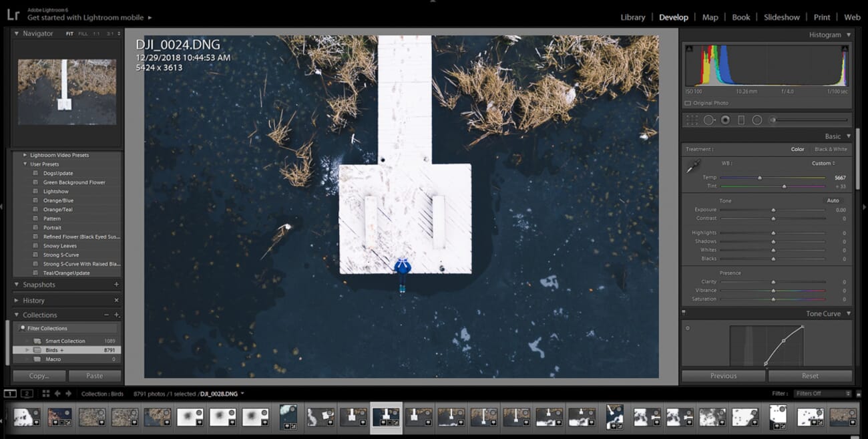
Task: Select the Spot Removal tool
Action: point(708,120)
